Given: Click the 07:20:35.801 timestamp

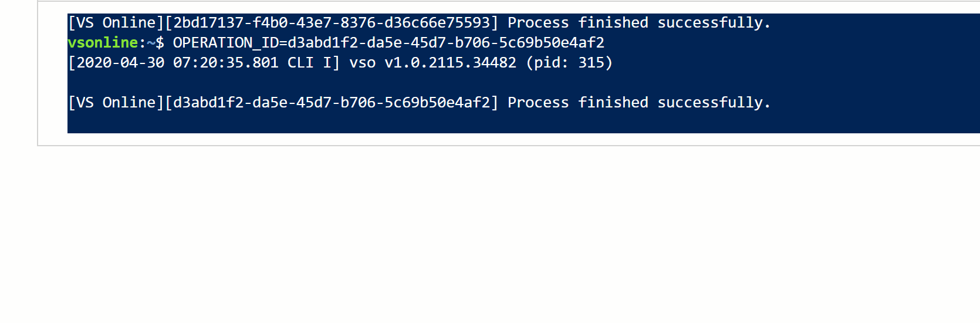Looking at the screenshot, I should (225, 63).
